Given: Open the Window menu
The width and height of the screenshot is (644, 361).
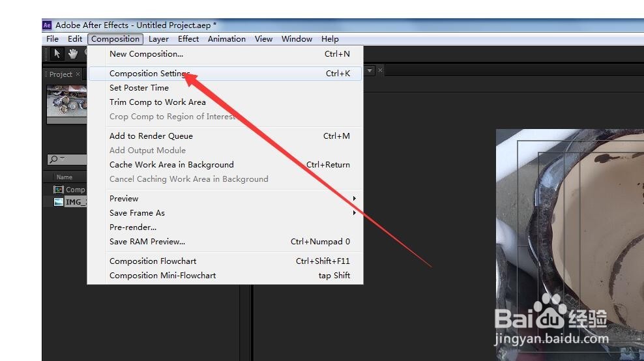Looking at the screenshot, I should [297, 38].
